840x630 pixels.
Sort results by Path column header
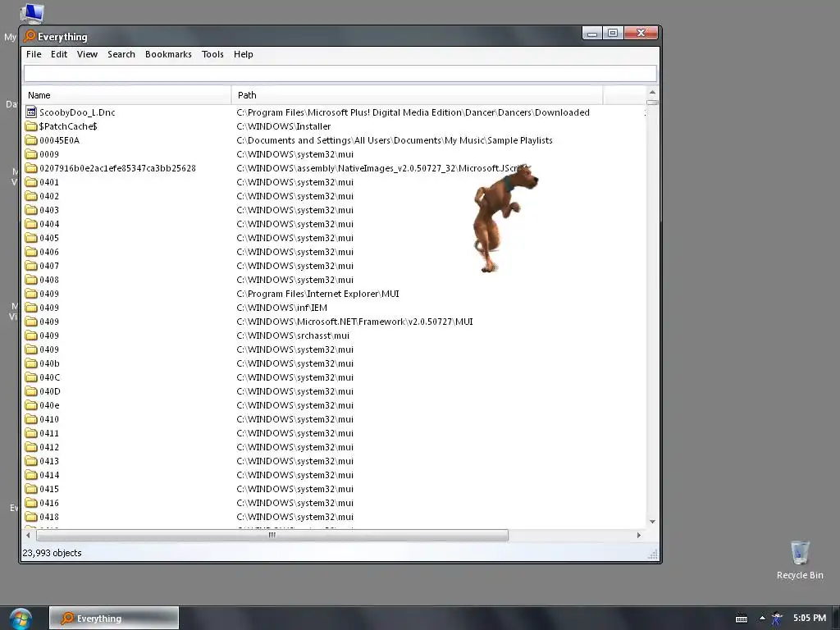[x=418, y=95]
